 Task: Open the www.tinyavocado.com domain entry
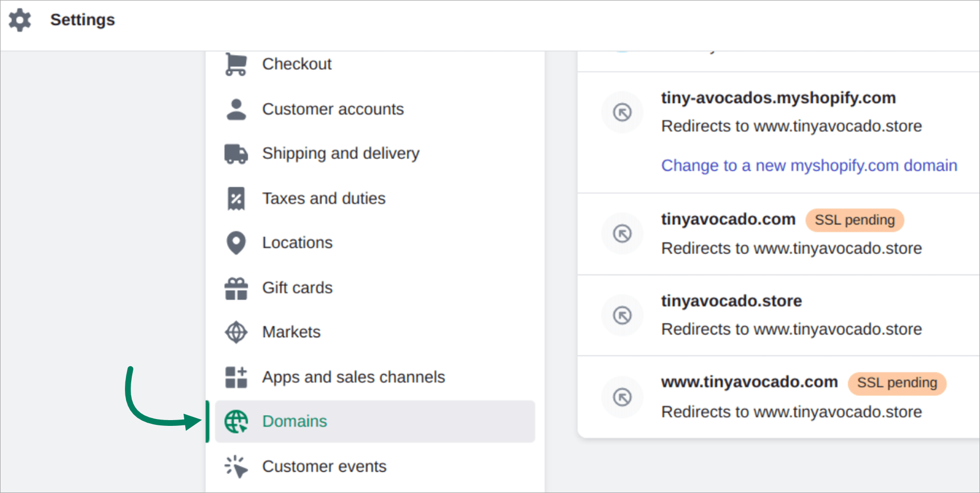749,382
